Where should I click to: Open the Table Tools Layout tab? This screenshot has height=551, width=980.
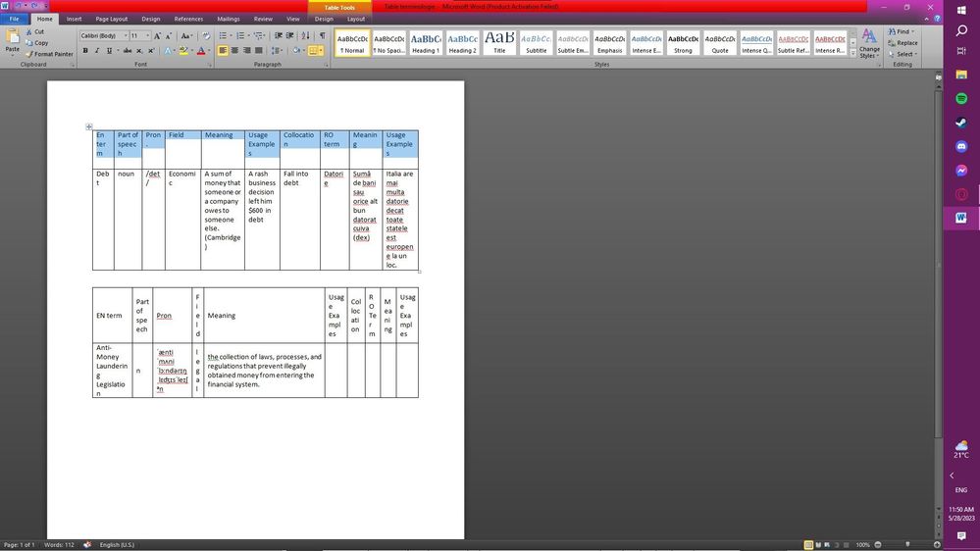(356, 19)
